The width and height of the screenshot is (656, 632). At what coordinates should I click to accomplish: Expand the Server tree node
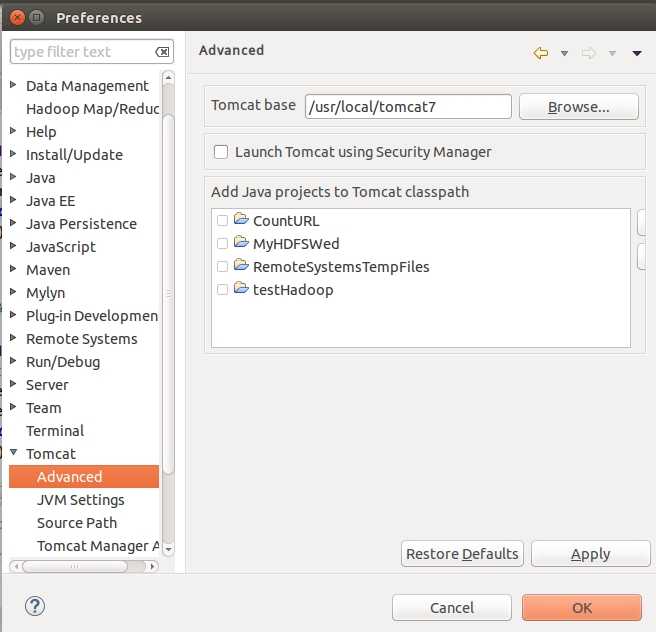(x=13, y=384)
